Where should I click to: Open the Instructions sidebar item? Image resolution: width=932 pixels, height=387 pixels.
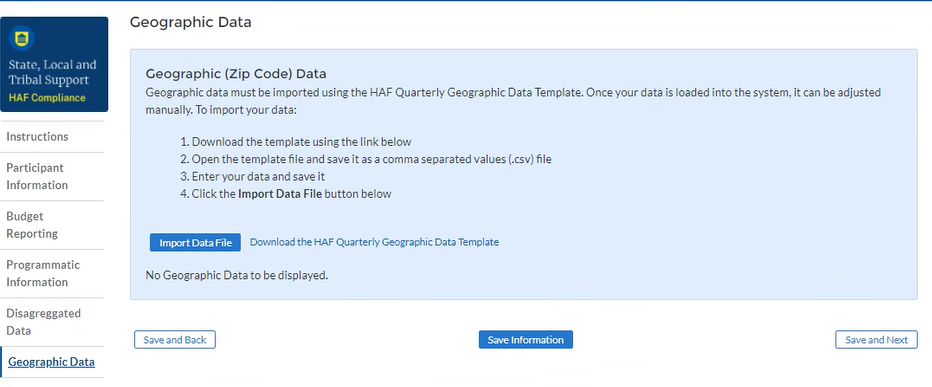coord(37,137)
